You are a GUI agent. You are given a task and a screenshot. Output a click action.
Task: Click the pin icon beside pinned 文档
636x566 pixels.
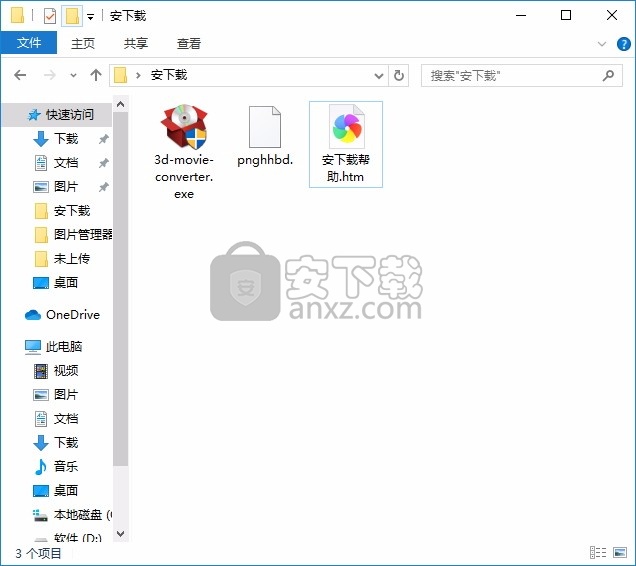[x=104, y=163]
